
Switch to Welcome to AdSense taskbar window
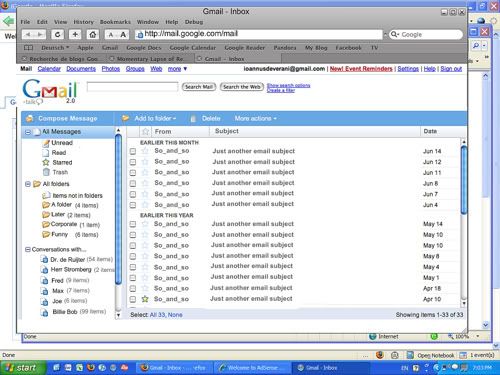251,368
